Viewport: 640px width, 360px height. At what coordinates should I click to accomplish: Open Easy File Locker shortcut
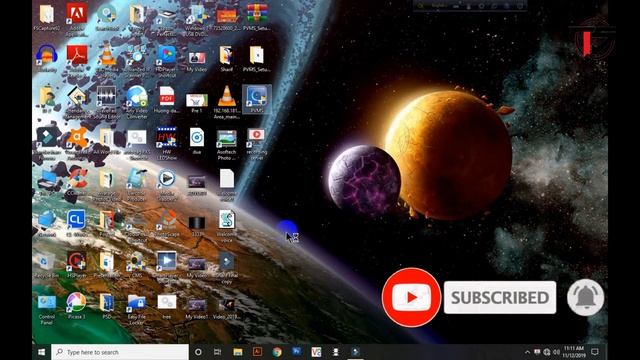(137, 309)
